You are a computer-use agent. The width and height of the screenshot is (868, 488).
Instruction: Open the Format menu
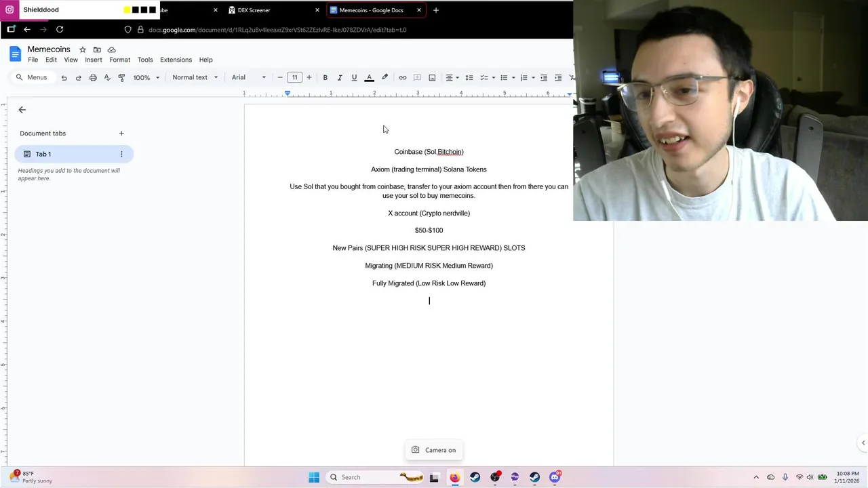119,60
